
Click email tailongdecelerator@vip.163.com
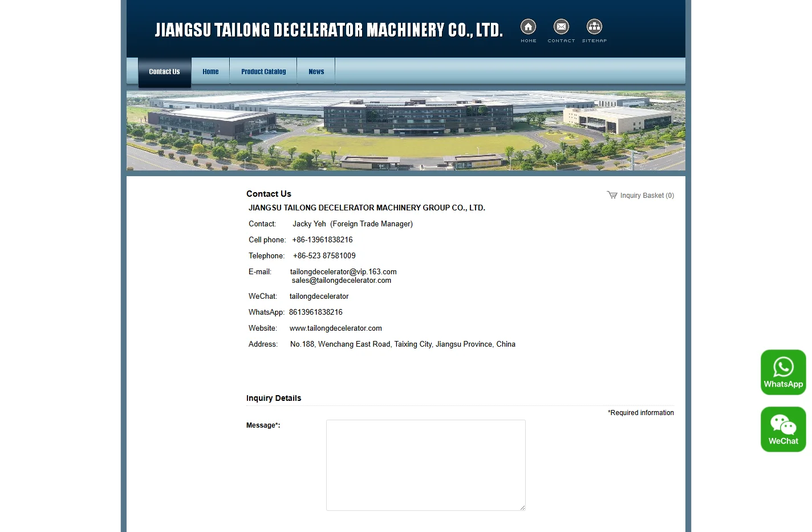coord(343,272)
